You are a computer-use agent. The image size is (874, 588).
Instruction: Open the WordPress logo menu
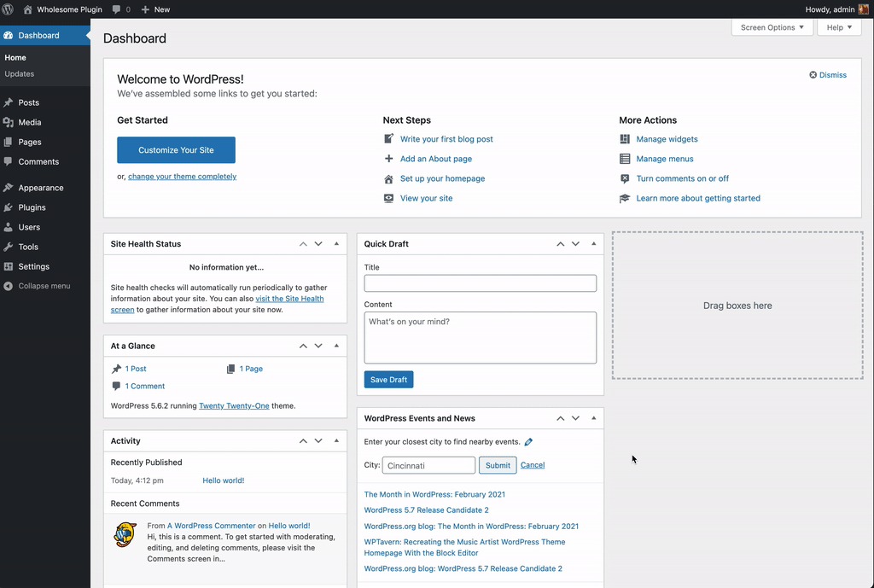pyautogui.click(x=8, y=9)
